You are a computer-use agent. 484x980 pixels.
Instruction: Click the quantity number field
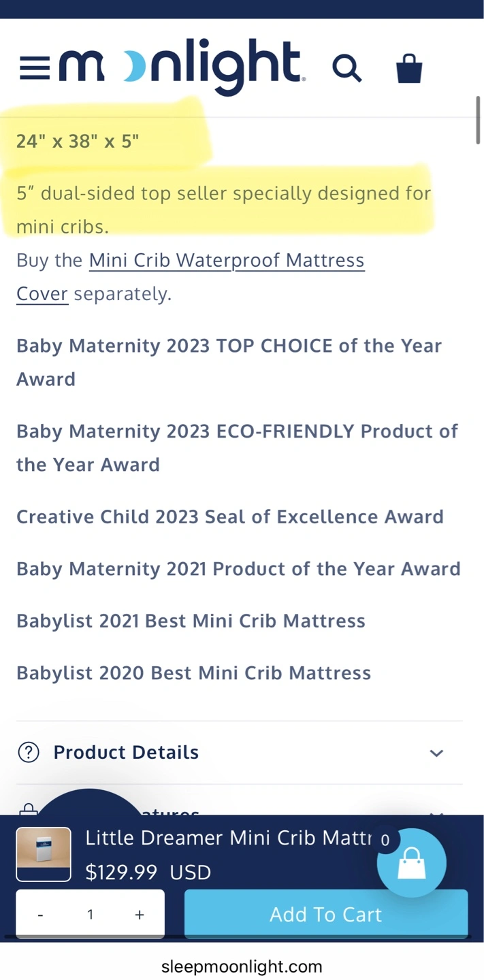click(90, 915)
